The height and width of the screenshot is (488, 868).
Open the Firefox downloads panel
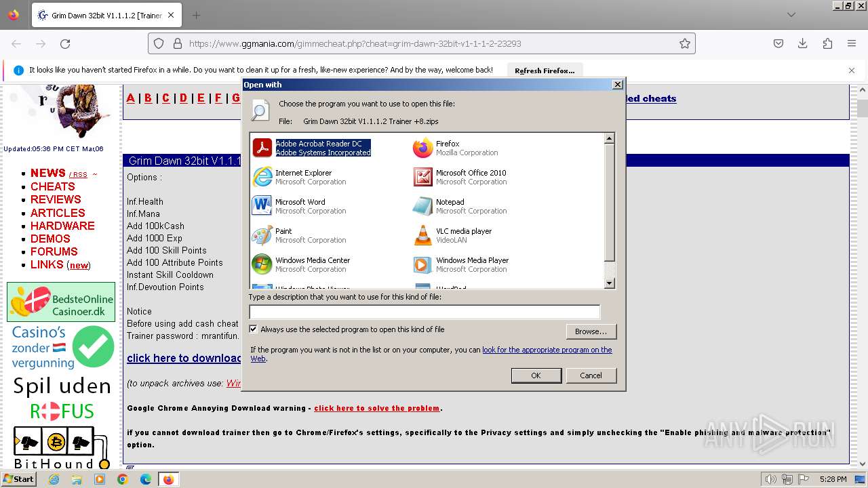803,43
